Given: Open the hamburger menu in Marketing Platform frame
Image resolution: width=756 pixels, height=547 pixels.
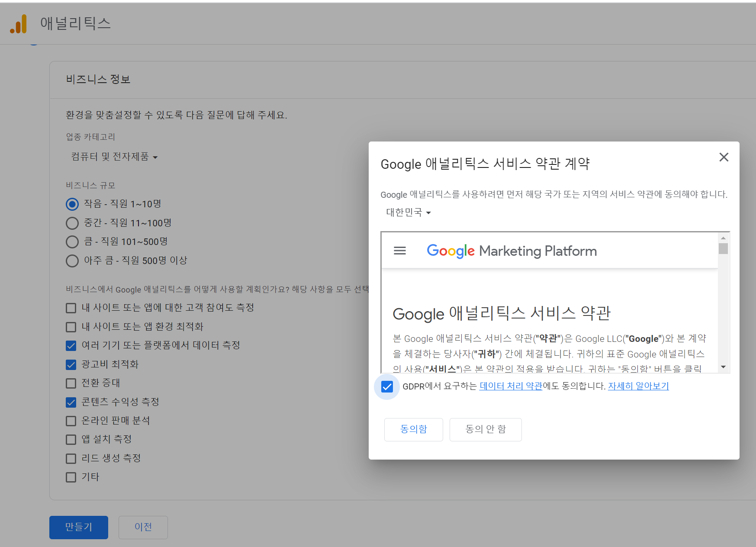Looking at the screenshot, I should coord(399,251).
